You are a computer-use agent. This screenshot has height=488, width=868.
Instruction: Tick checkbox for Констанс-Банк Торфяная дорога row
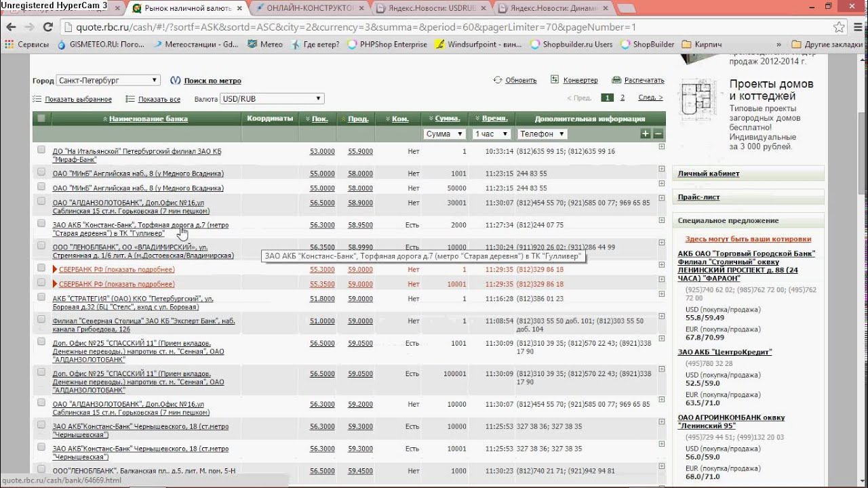[41, 224]
